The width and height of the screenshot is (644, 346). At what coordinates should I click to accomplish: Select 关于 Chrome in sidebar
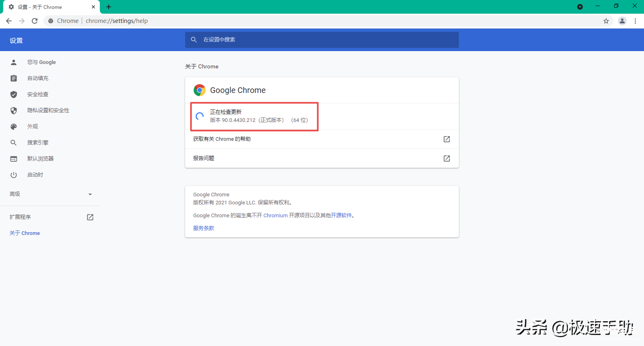[25, 233]
